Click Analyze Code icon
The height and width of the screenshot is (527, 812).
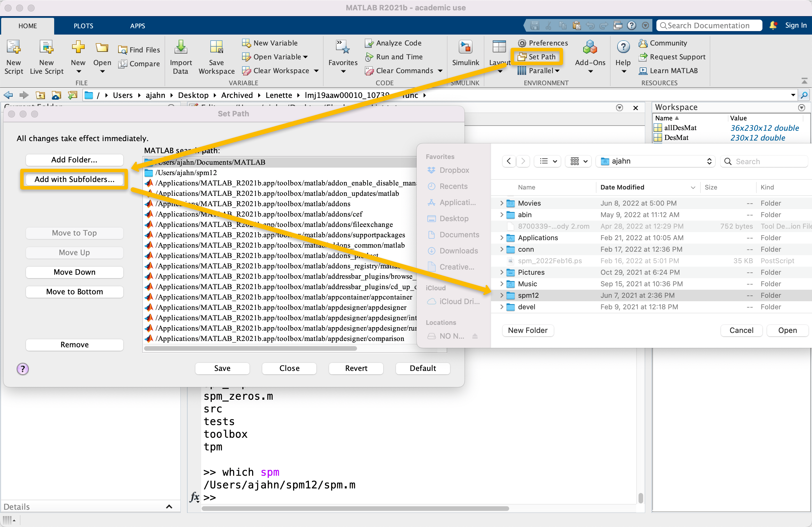(369, 43)
